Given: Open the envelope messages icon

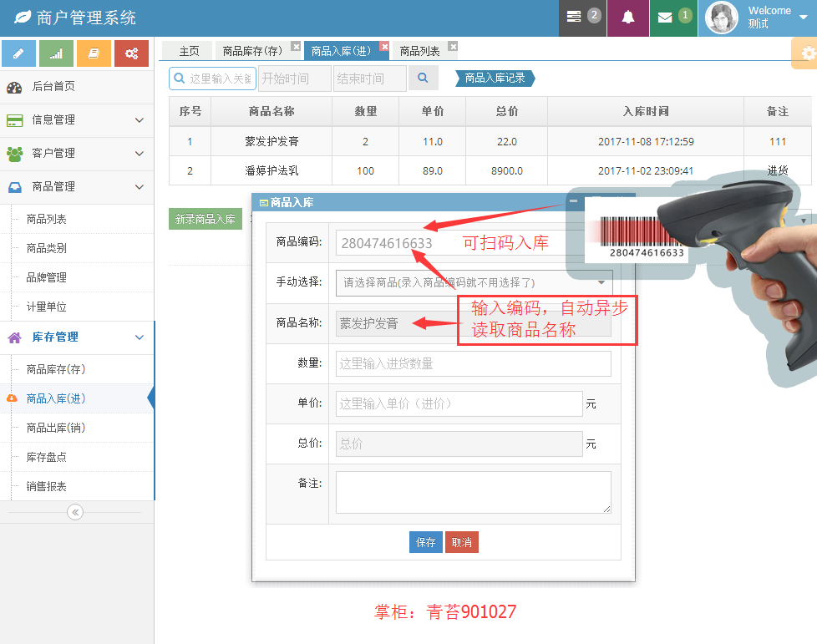Looking at the screenshot, I should point(673,18).
